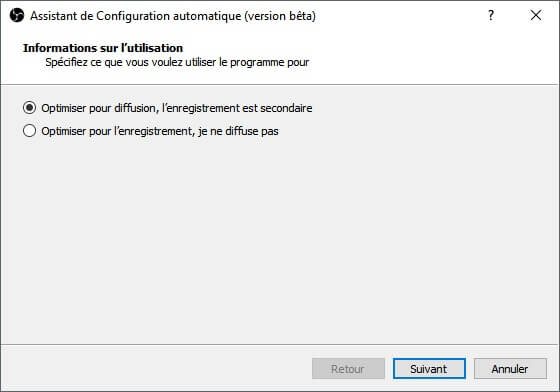Screen dimensions: 560x392
Task: Open help with the question mark button
Action: [x=491, y=15]
